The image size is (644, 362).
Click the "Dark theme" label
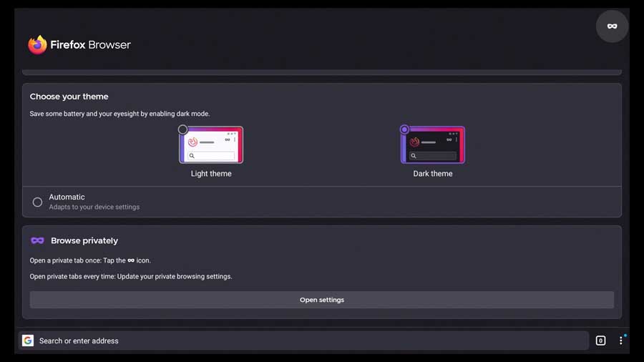[433, 174]
